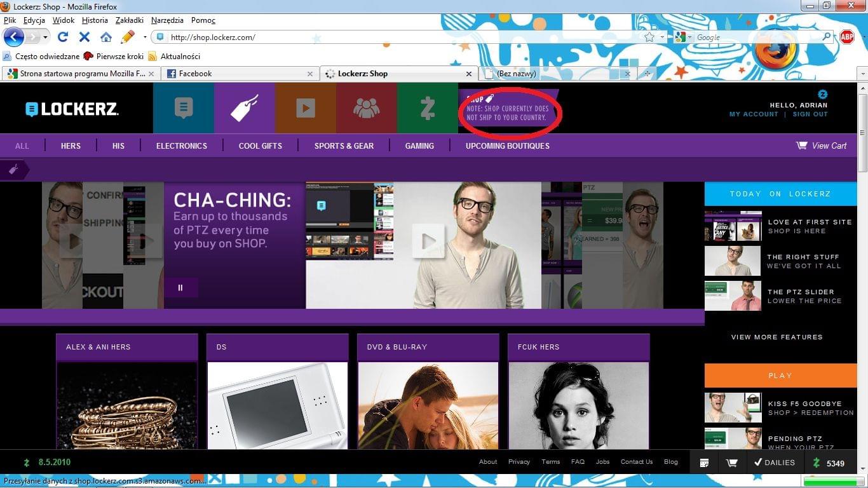Close the Lockerz: Shop tab
868x488 pixels.
[x=469, y=74]
